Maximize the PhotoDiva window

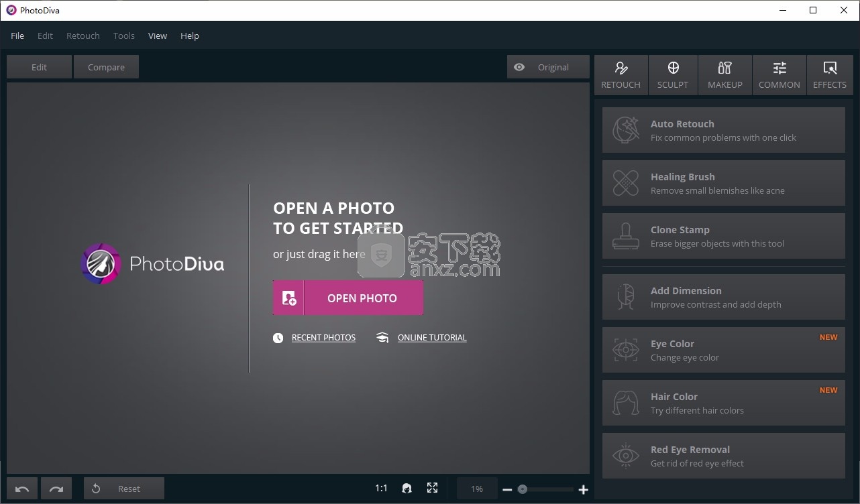click(x=813, y=10)
